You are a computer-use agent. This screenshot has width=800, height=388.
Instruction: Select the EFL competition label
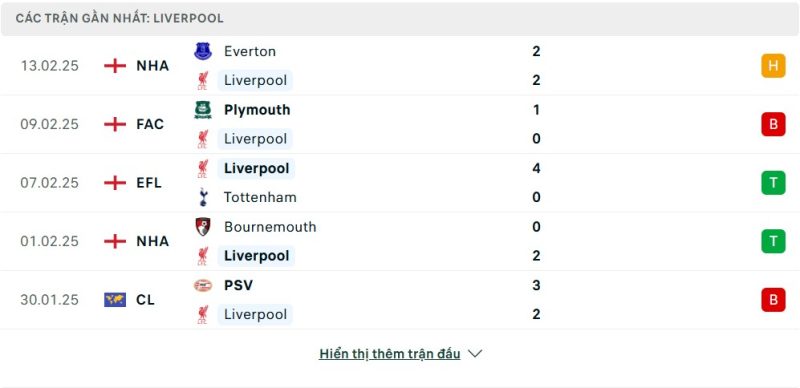coord(149,183)
